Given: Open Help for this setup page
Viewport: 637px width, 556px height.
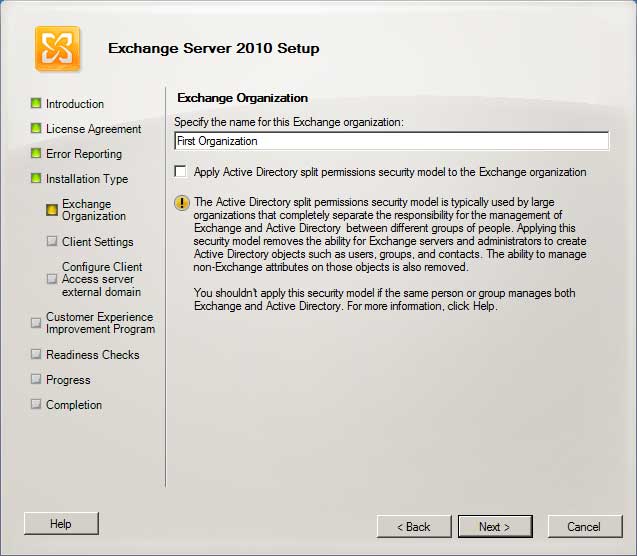Looking at the screenshot, I should pyautogui.click(x=61, y=523).
